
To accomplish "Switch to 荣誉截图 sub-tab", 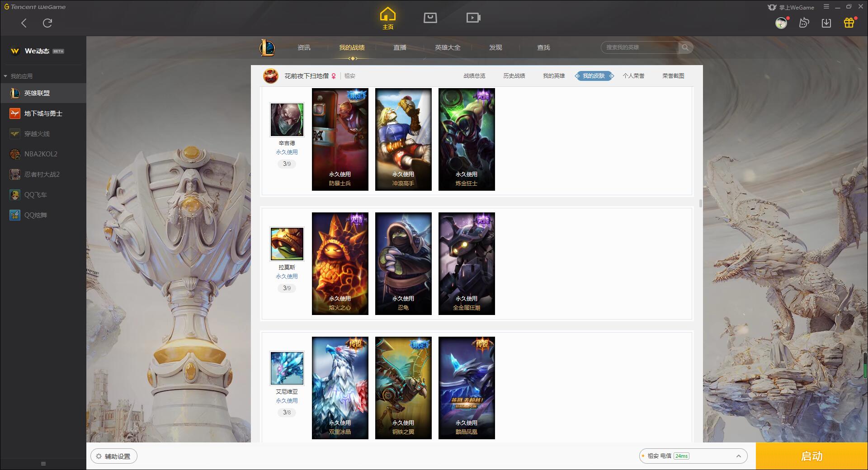I will pos(673,76).
